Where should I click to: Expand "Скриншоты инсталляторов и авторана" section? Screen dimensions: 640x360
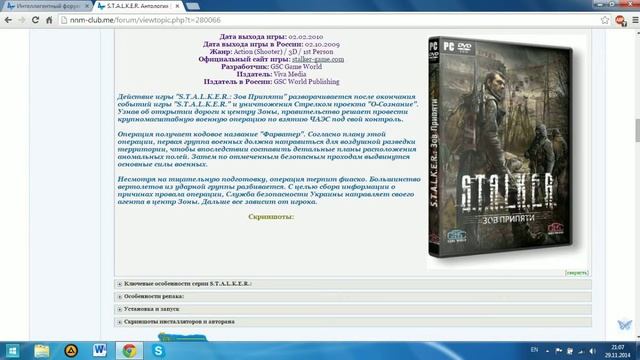point(353,322)
